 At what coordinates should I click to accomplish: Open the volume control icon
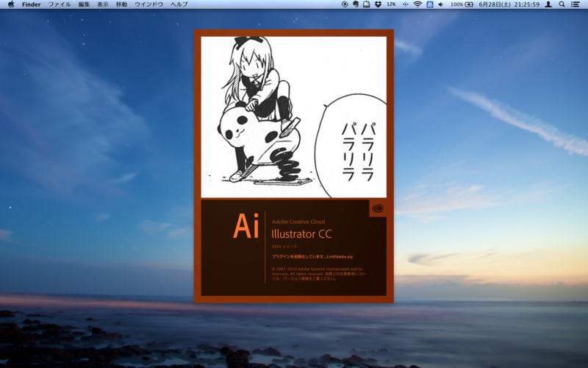click(441, 4)
